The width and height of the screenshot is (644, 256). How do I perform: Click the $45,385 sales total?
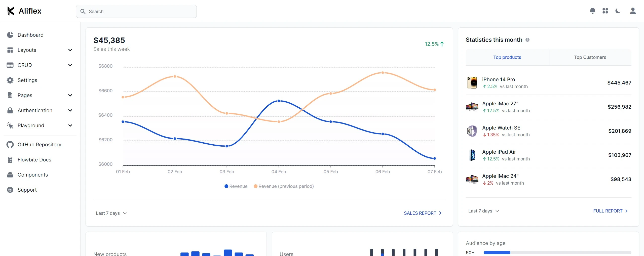point(109,40)
